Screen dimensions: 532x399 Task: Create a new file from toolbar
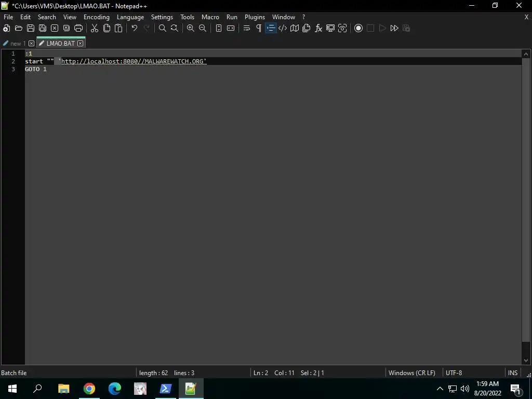(x=6, y=28)
